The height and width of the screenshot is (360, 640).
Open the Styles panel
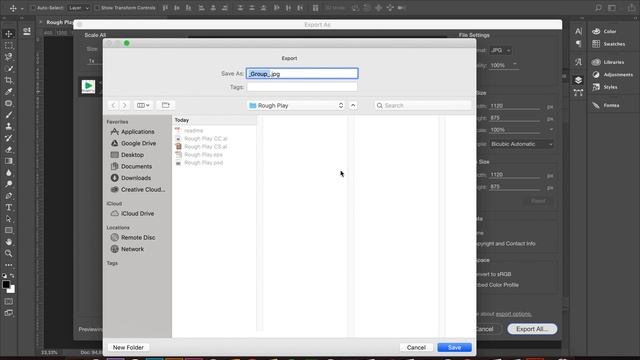coord(604,87)
